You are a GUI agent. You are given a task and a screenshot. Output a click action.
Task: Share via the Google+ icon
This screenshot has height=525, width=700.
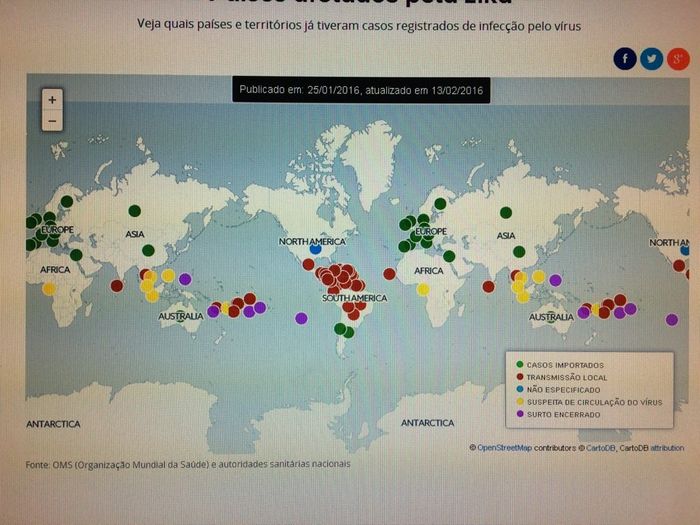(677, 59)
